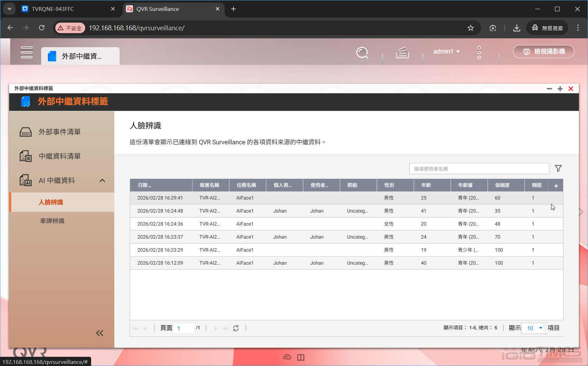
Task: Collapse the AI 中繼資料 section chevron
Action: tap(102, 180)
